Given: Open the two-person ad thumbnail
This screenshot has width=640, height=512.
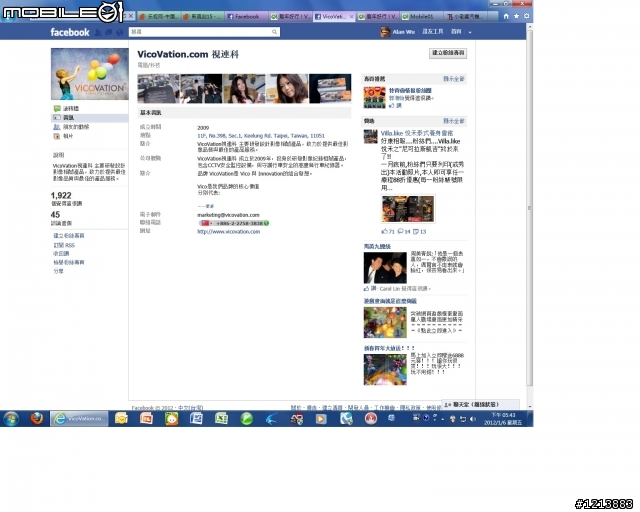Looking at the screenshot, I should [385, 268].
